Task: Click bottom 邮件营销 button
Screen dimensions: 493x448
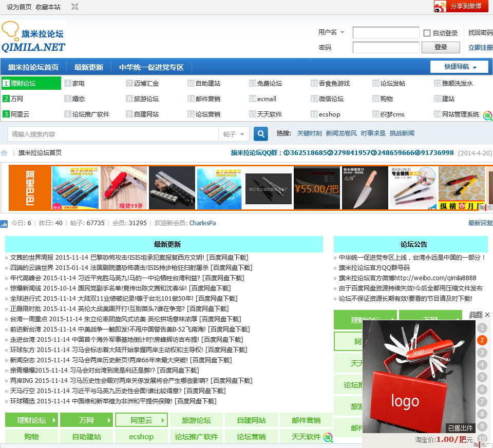Action: coord(306,420)
